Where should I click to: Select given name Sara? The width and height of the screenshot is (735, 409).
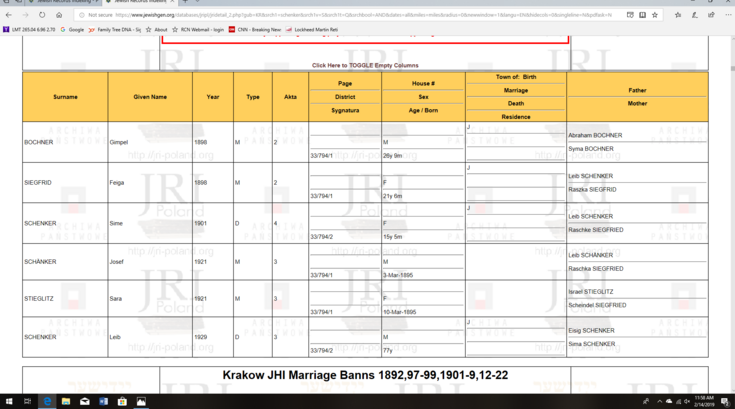tap(116, 298)
